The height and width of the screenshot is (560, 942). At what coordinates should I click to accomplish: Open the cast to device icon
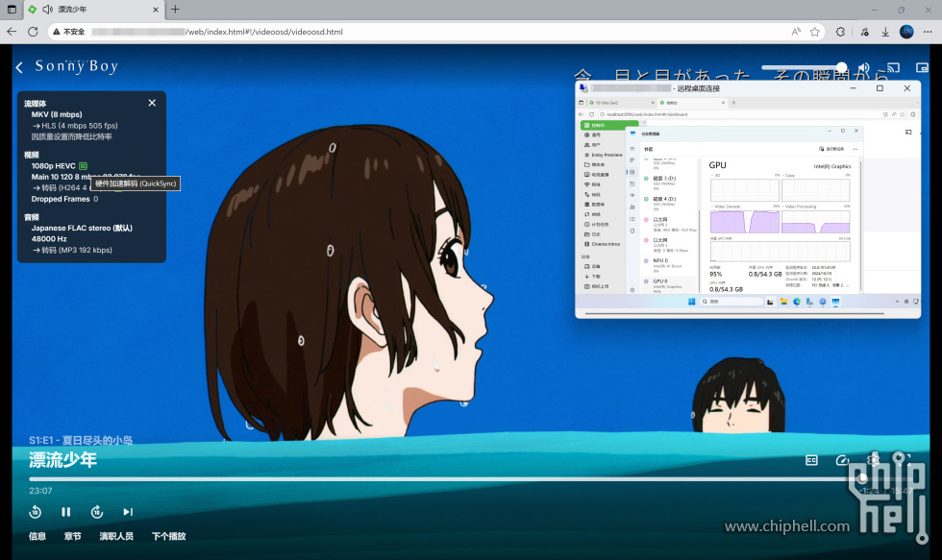click(x=893, y=67)
